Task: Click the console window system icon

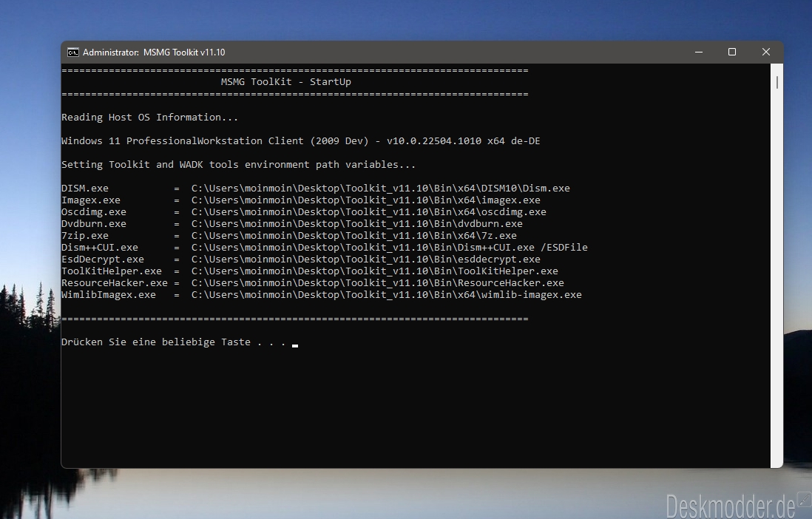Action: click(73, 52)
